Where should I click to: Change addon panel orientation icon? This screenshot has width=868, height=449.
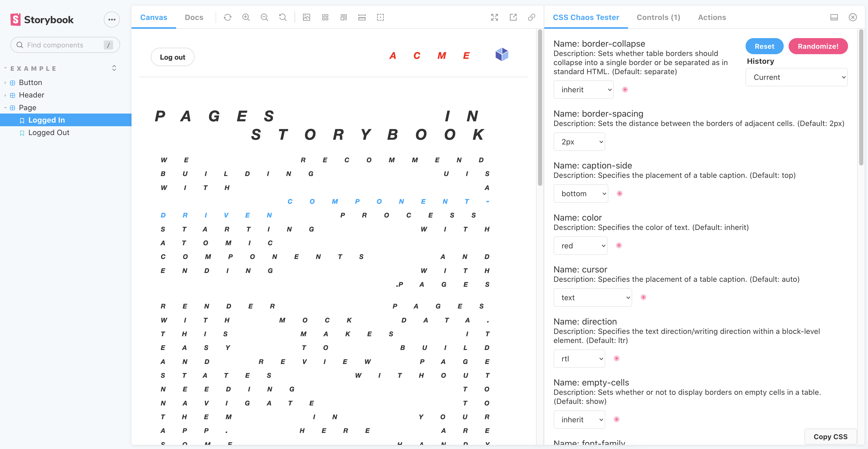click(x=834, y=17)
